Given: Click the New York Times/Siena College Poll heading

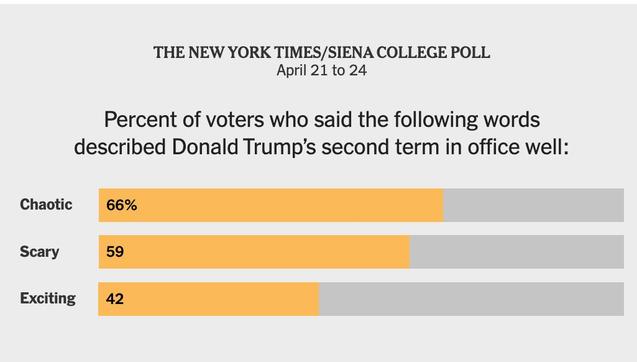Looking at the screenshot, I should (x=321, y=53).
